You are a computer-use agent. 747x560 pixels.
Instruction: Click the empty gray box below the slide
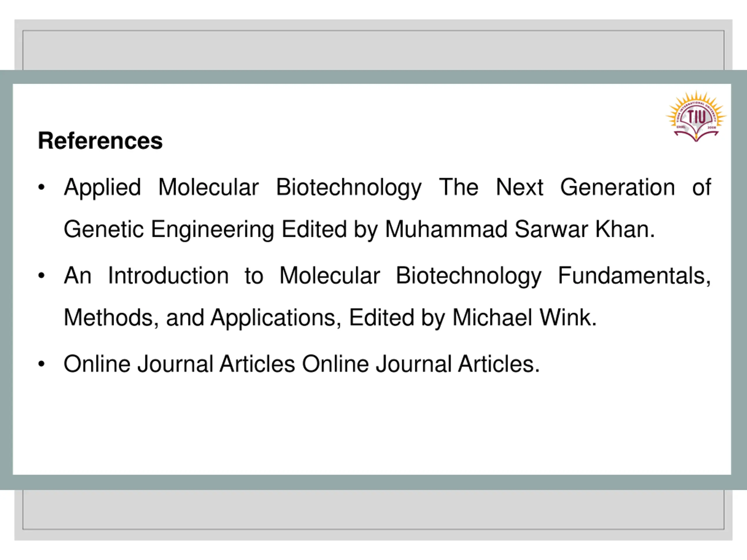(373, 509)
